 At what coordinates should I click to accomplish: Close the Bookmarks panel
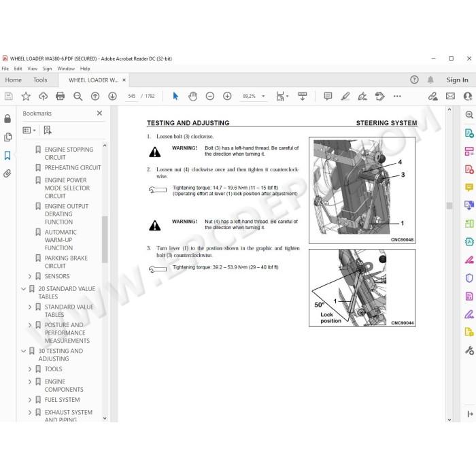point(99,114)
